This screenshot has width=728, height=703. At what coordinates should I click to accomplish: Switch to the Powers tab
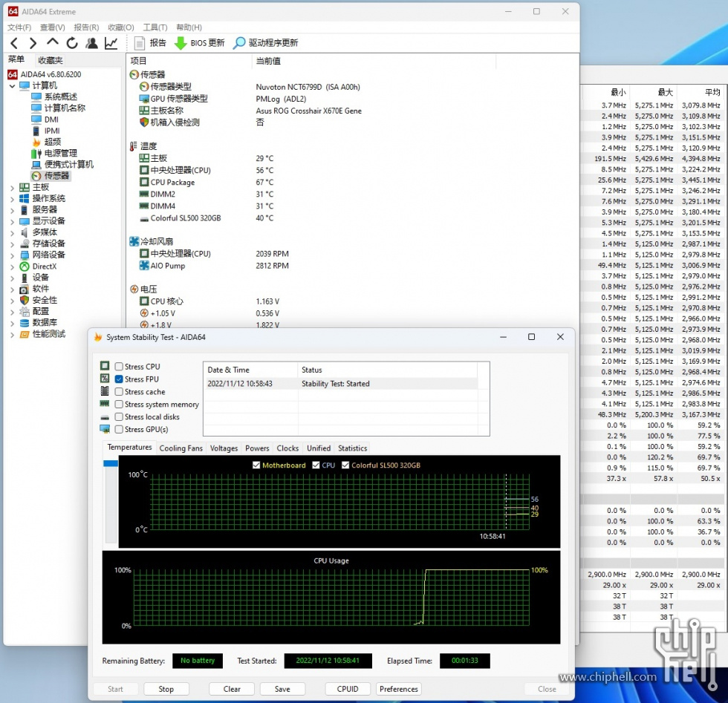coord(257,448)
